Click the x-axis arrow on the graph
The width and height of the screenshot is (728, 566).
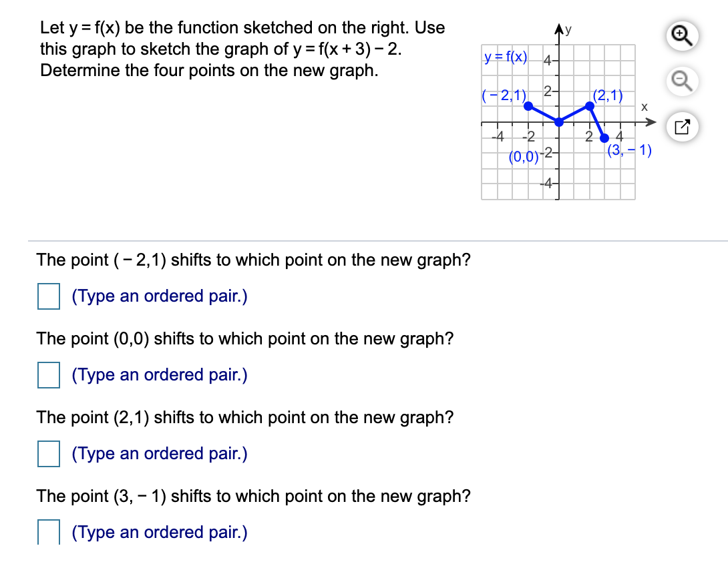coord(651,122)
